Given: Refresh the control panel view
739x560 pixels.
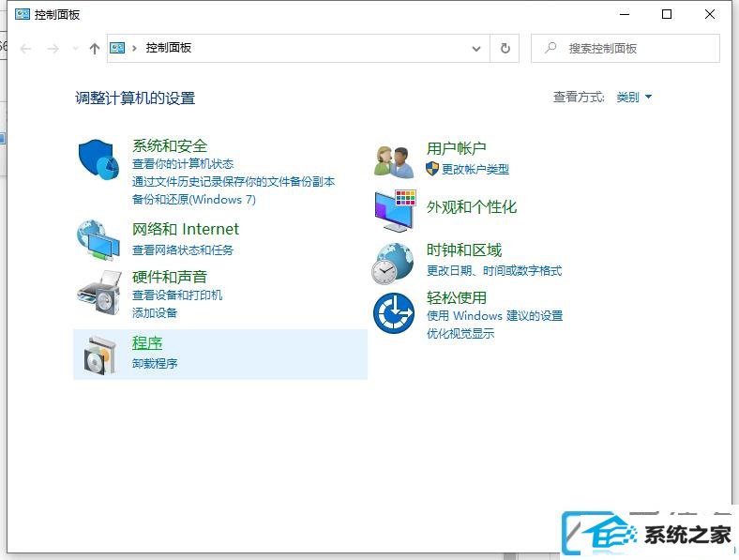Looking at the screenshot, I should [505, 48].
